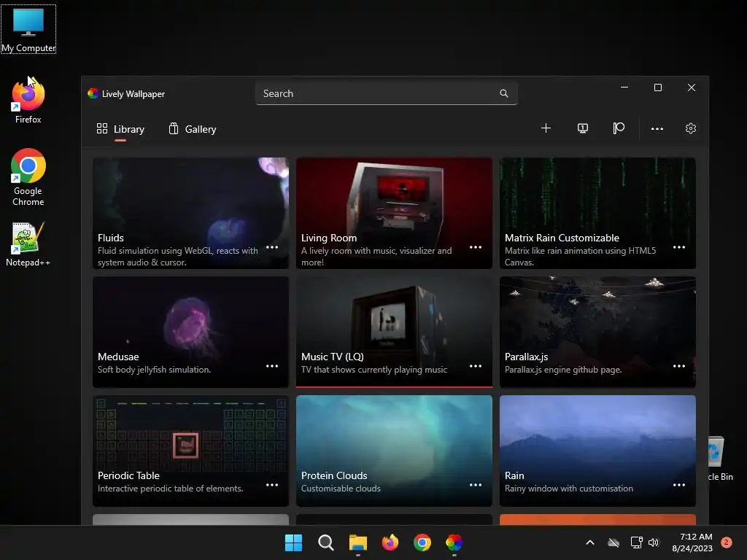Select the Rain wallpaper thumbnail
The height and width of the screenshot is (560, 747).
coord(597,451)
